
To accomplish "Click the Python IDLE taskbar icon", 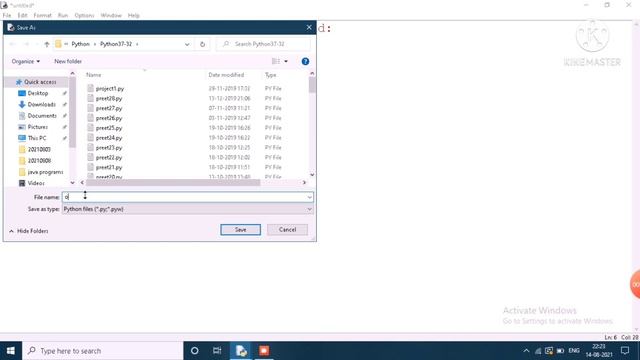I will tap(241, 351).
